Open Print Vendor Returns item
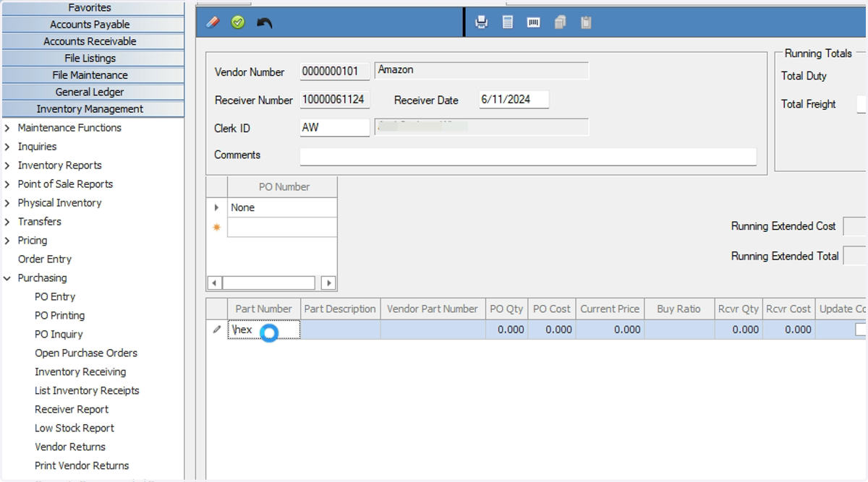 tap(82, 466)
